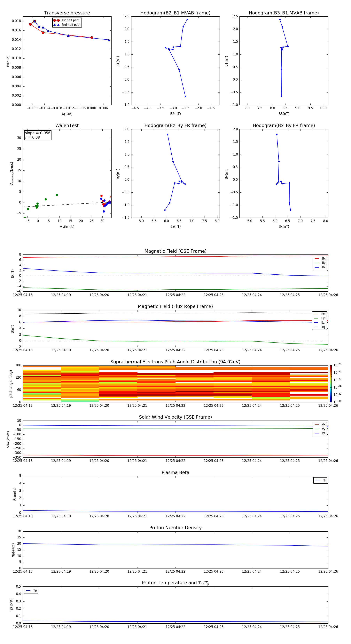Viewport: 351px width, 644px height.
Task: Click the lowest point in Bx_By hodogram
Action: (291, 210)
